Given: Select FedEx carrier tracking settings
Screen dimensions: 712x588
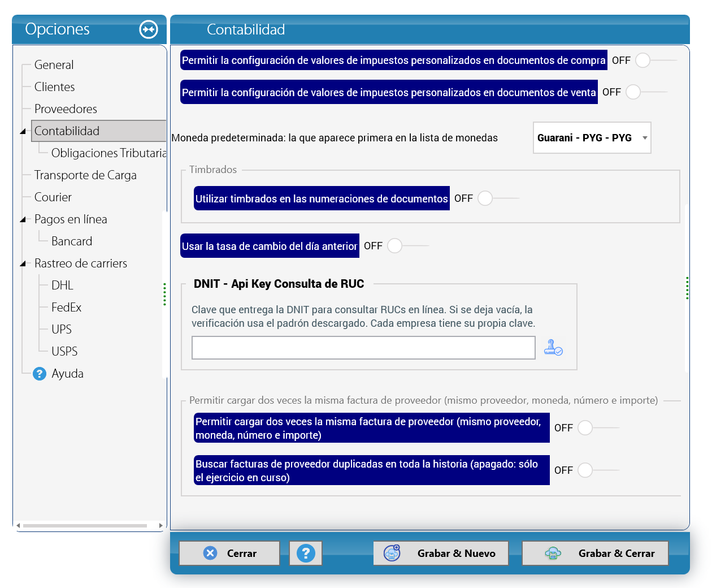Looking at the screenshot, I should pyautogui.click(x=67, y=308).
